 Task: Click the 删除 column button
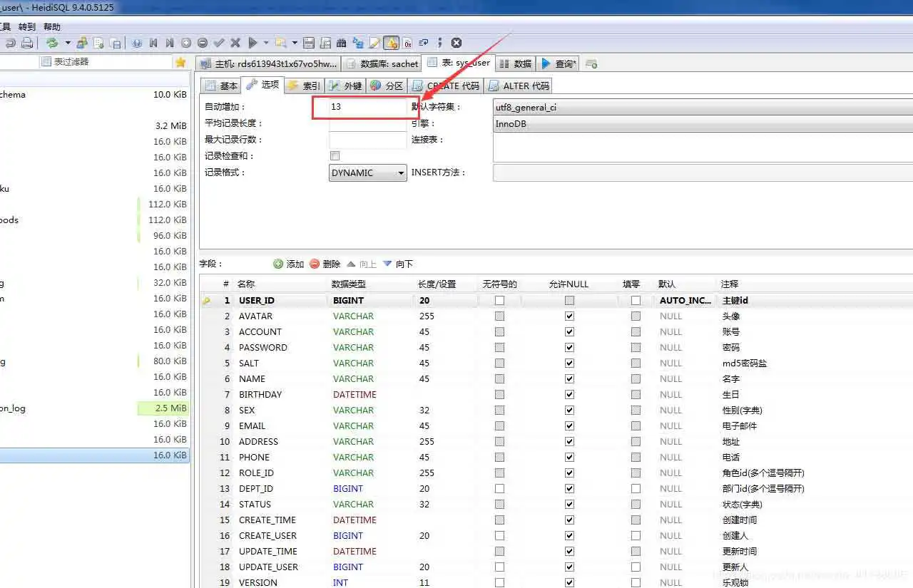tap(325, 264)
